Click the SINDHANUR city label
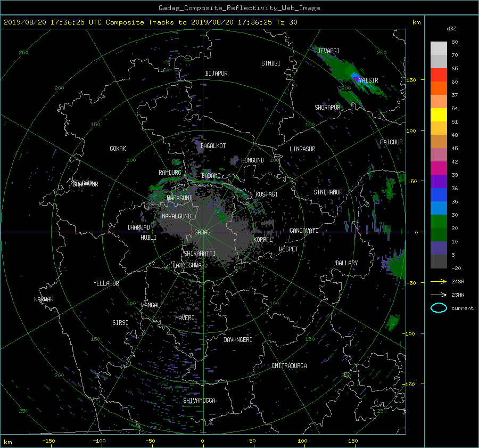This screenshot has height=448, width=479. [x=328, y=192]
